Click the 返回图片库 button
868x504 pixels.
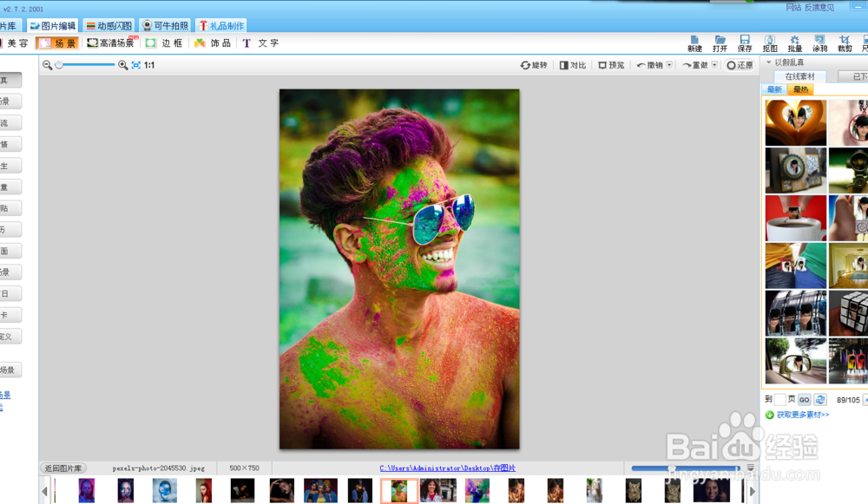63,468
